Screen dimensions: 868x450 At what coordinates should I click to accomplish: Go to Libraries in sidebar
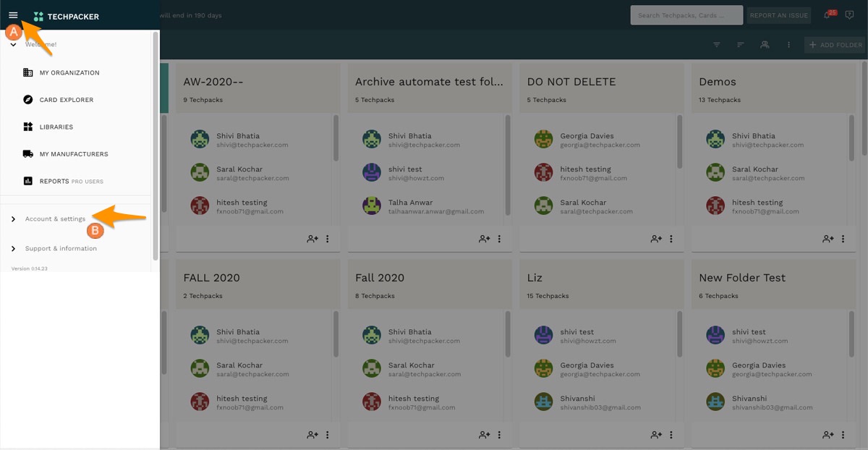point(56,127)
